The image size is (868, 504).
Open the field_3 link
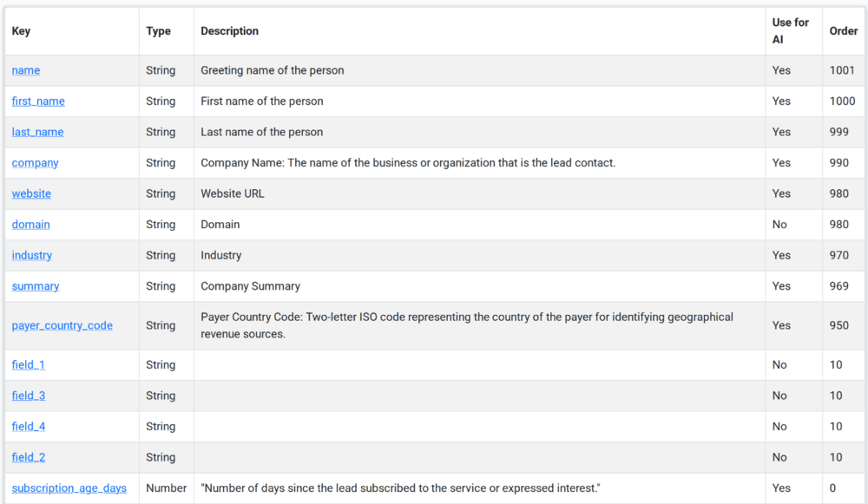coord(29,396)
